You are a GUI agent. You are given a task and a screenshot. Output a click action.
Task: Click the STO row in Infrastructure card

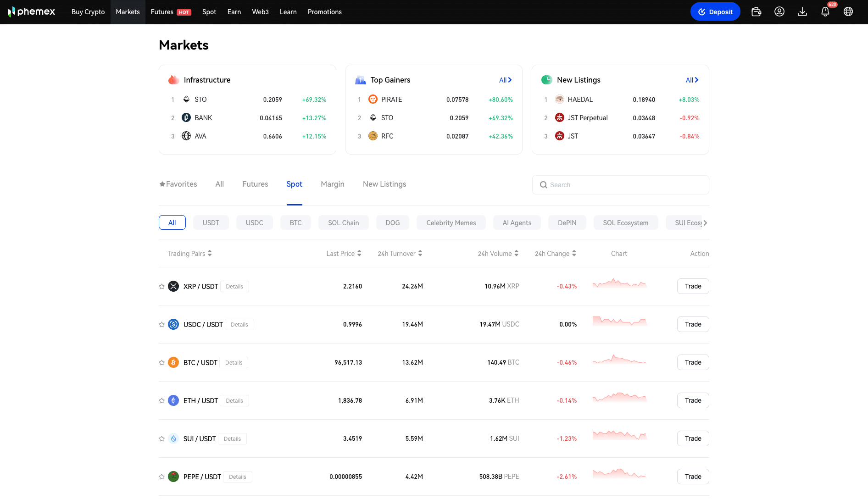point(247,100)
